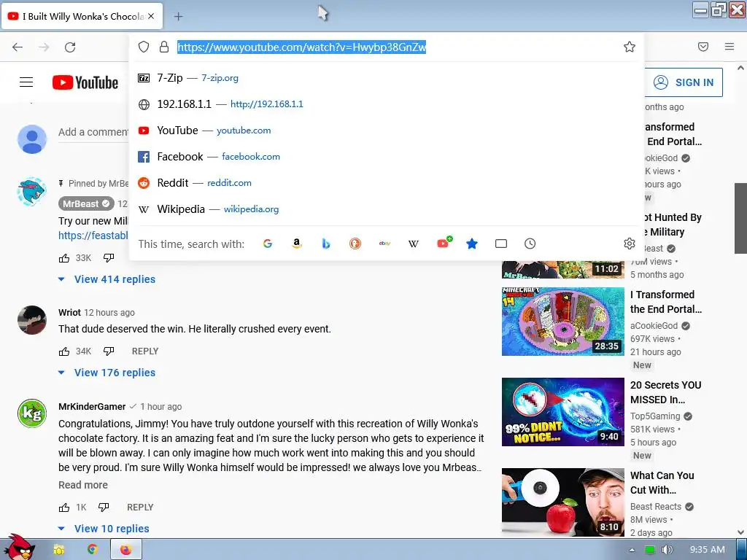Go to the YouTube home logo

(85, 82)
